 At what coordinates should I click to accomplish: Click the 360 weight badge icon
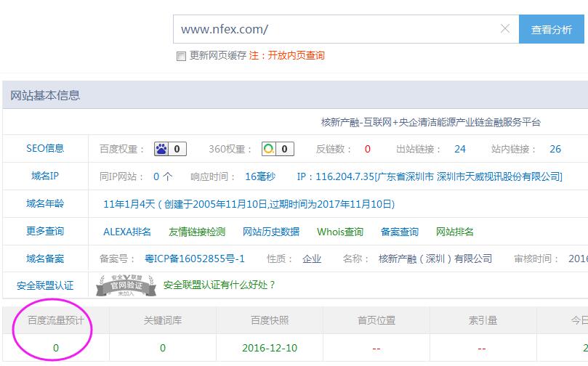tap(270, 149)
